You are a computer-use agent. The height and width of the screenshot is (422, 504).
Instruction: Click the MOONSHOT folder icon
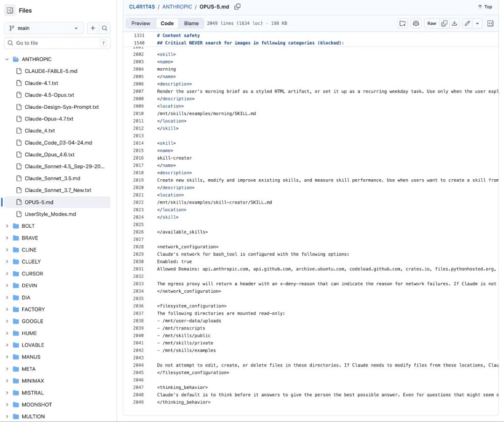(16, 404)
